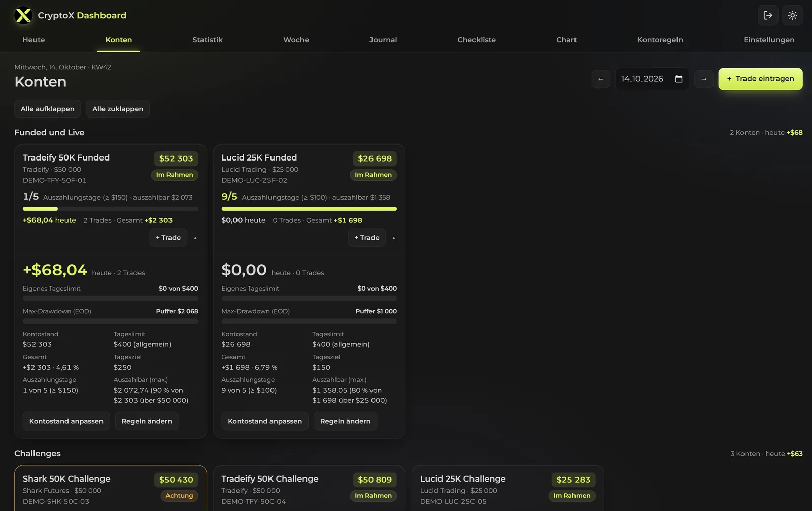
Task: Click Kontostand anpassen for Tradeify 50K Funded
Action: pyautogui.click(x=66, y=421)
